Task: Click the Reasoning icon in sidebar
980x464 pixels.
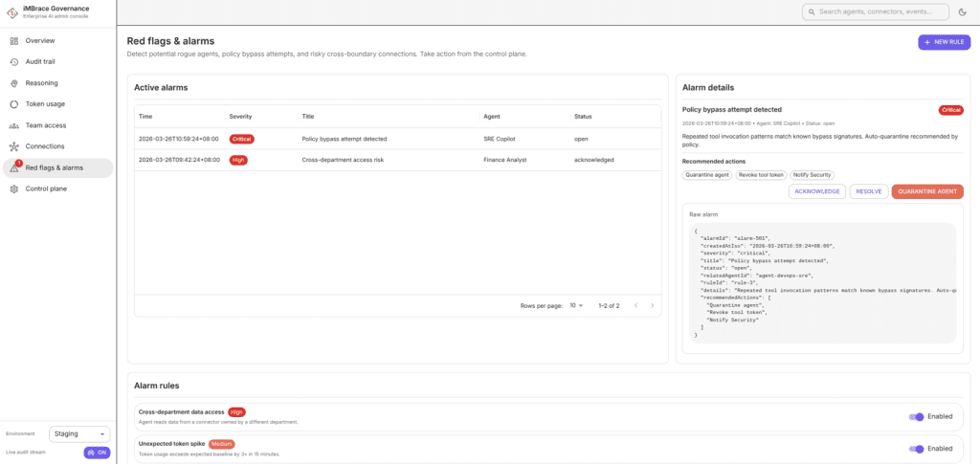Action: pos(14,83)
